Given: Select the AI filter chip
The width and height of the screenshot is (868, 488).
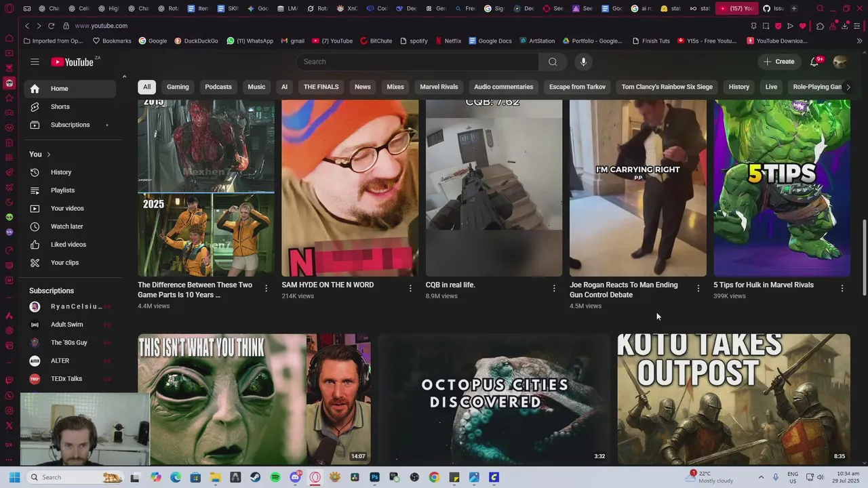Looking at the screenshot, I should (x=284, y=87).
